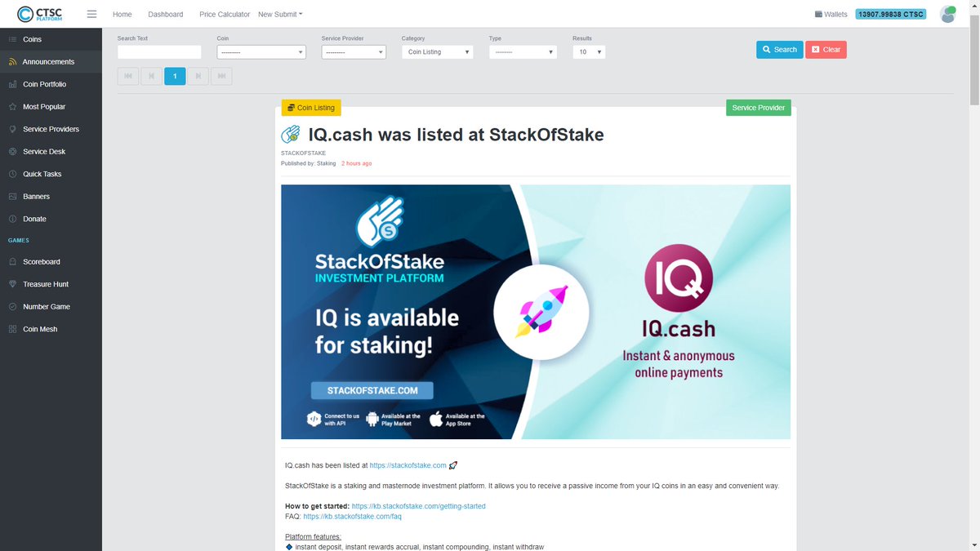Click the Most Popular star icon
This screenshot has height=551, width=980.
[12, 107]
